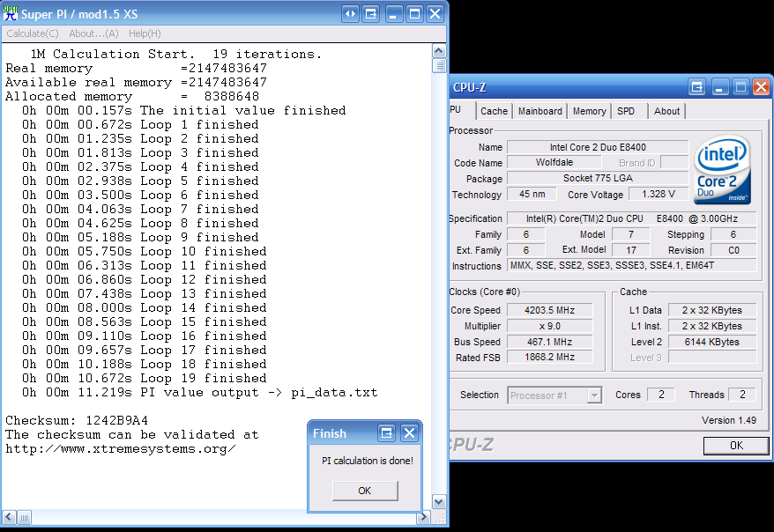The image size is (774, 532).
Task: Click the Stepping value field in CPU-Z
Action: (733, 234)
